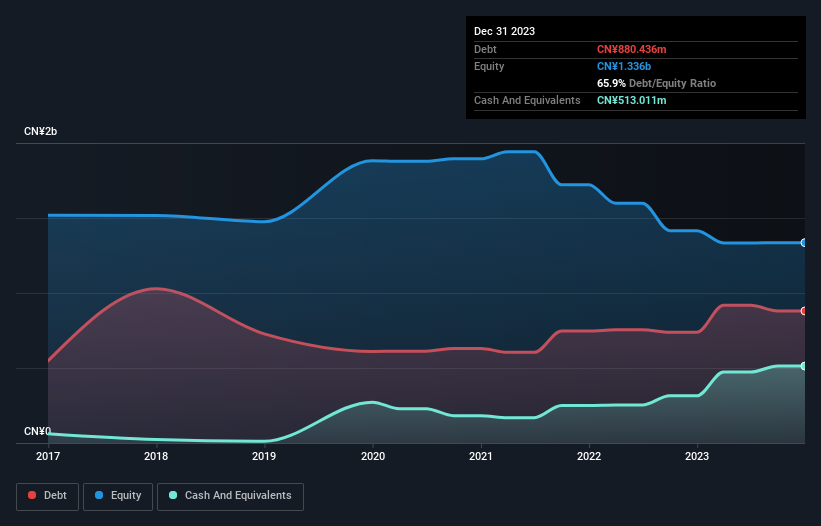Image resolution: width=821 pixels, height=526 pixels.
Task: Click the teal Cash endpoint marker
Action: [804, 366]
